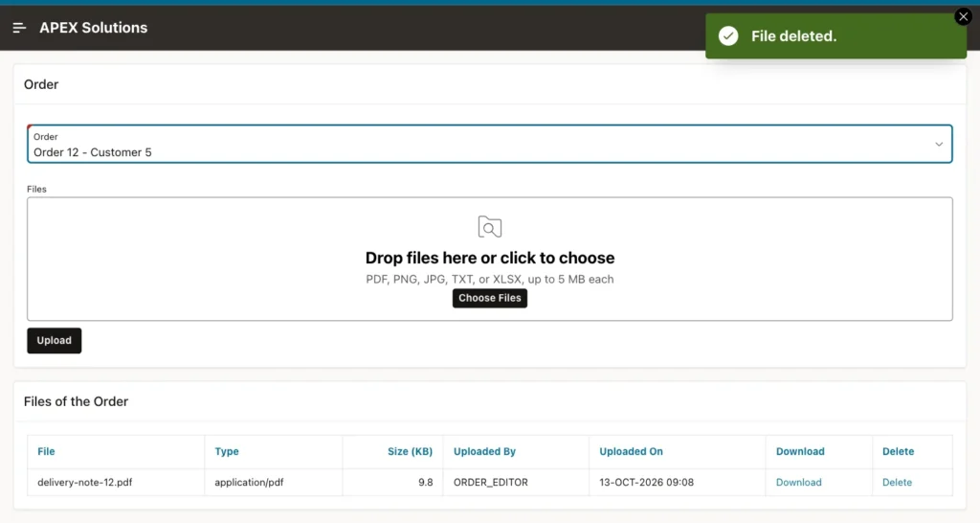Delete the delivery-note-12.pdf file
980x523 pixels.
tap(897, 483)
